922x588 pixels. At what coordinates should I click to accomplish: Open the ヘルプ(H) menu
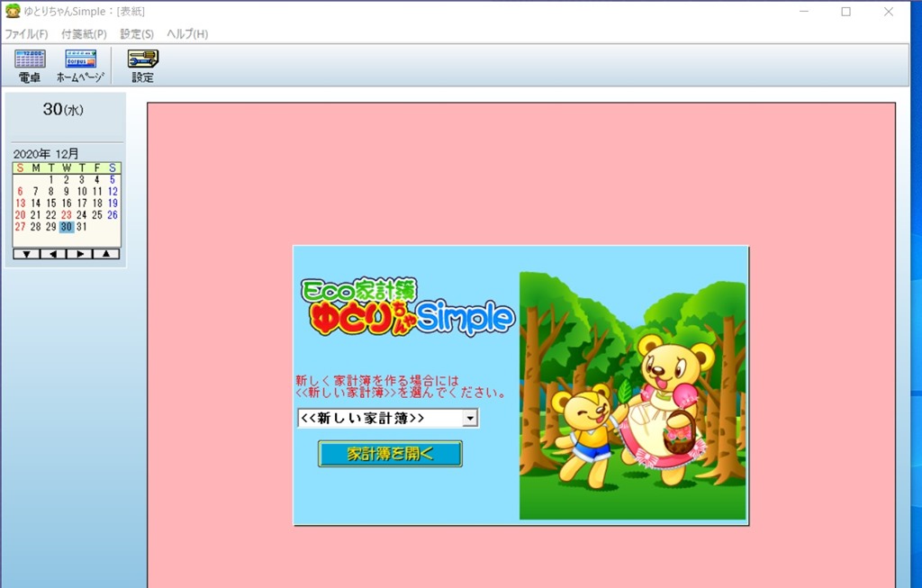tap(187, 34)
